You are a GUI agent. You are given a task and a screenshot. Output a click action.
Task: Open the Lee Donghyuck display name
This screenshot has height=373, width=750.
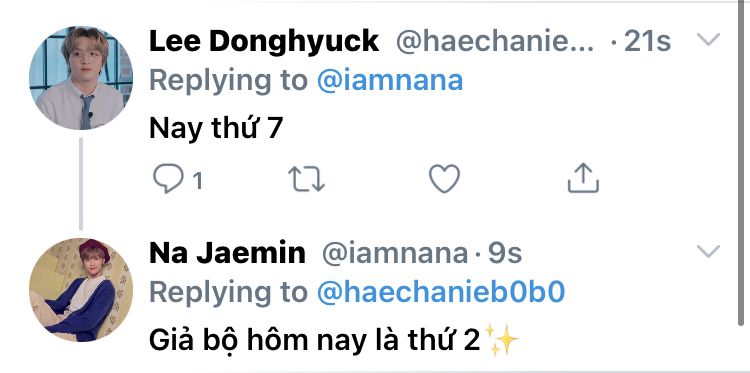coord(264,41)
